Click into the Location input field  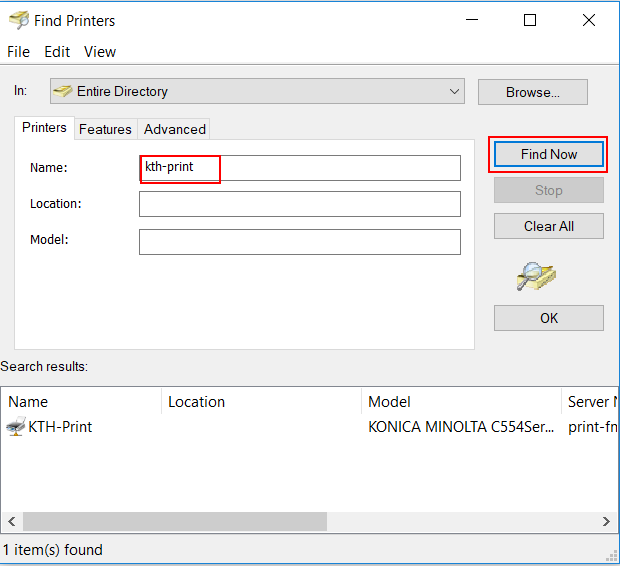coord(300,204)
